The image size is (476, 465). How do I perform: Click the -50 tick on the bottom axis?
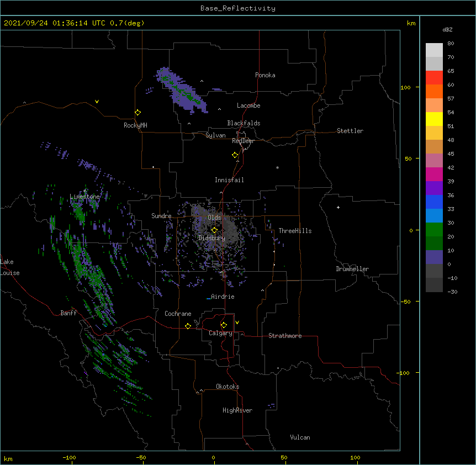pyautogui.click(x=142, y=458)
